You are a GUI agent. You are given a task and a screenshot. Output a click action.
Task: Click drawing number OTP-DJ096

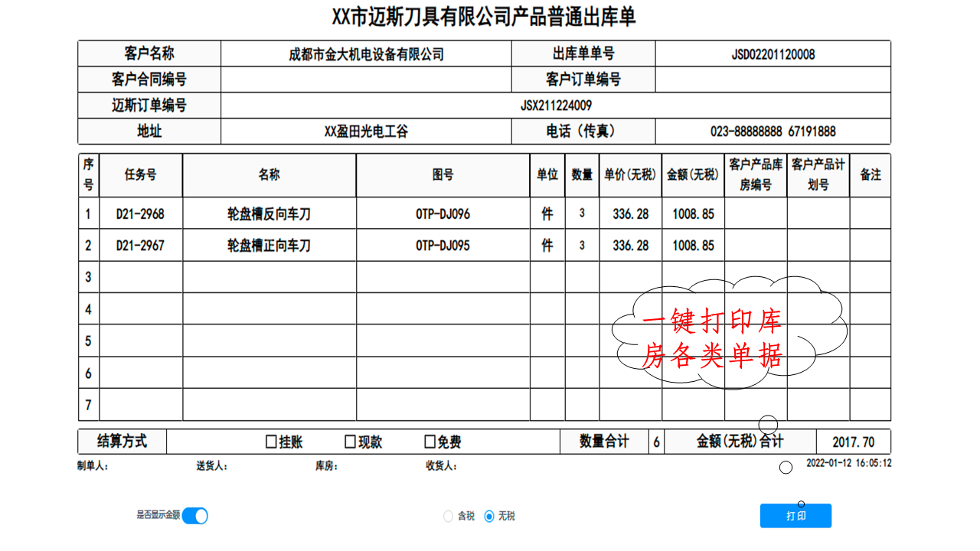click(443, 214)
